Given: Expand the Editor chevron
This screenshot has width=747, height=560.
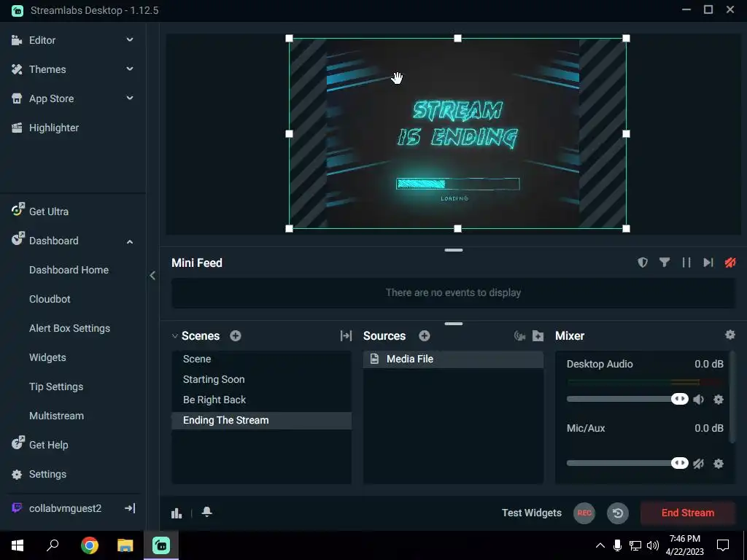Looking at the screenshot, I should pyautogui.click(x=130, y=40).
